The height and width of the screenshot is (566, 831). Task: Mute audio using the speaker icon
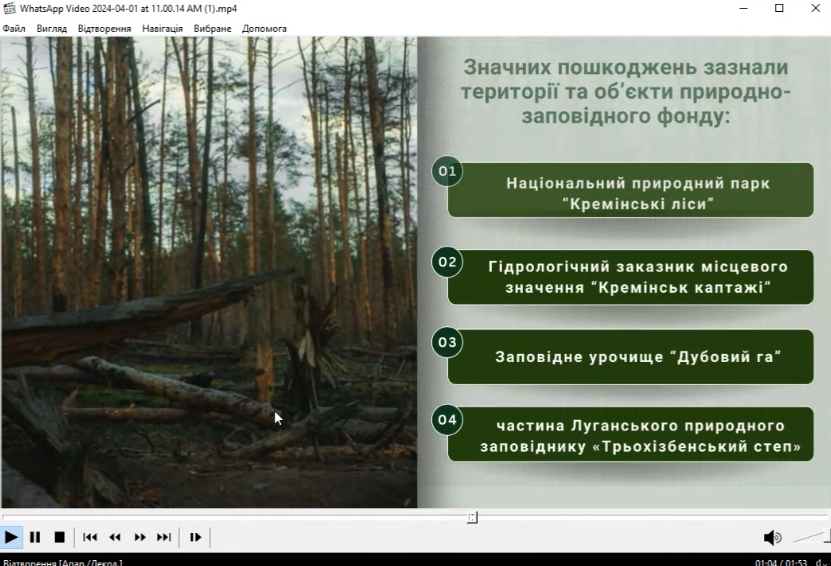(772, 537)
